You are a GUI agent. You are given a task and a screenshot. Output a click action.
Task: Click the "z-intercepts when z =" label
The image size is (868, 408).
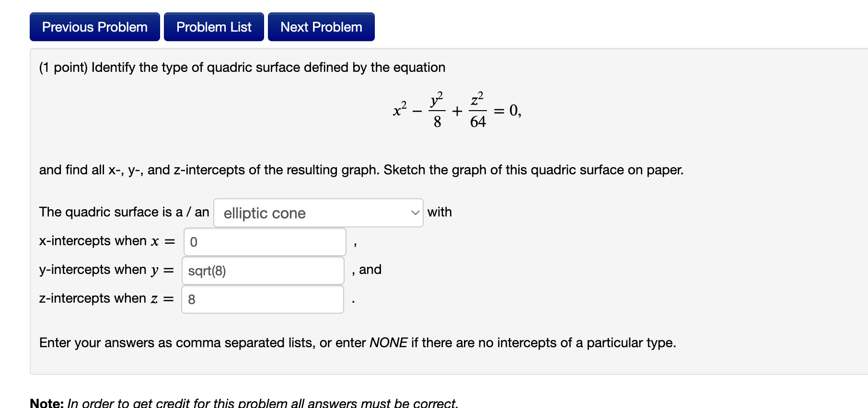(x=106, y=298)
